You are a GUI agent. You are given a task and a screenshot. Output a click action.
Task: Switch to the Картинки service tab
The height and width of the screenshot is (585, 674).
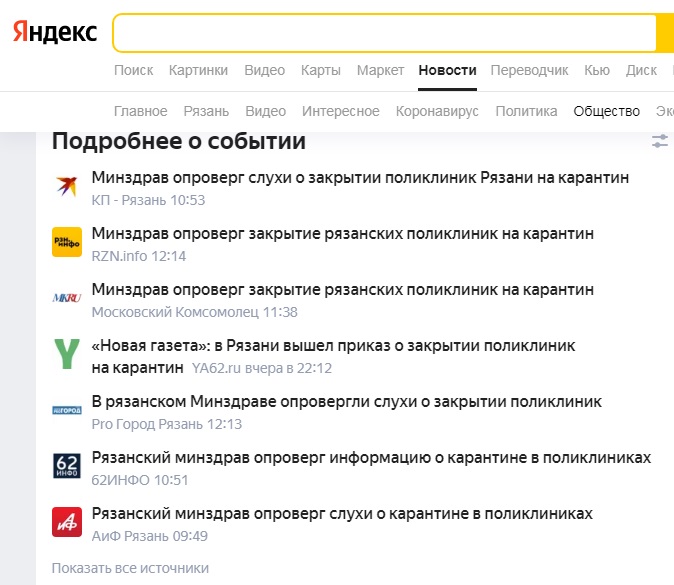pyautogui.click(x=198, y=70)
